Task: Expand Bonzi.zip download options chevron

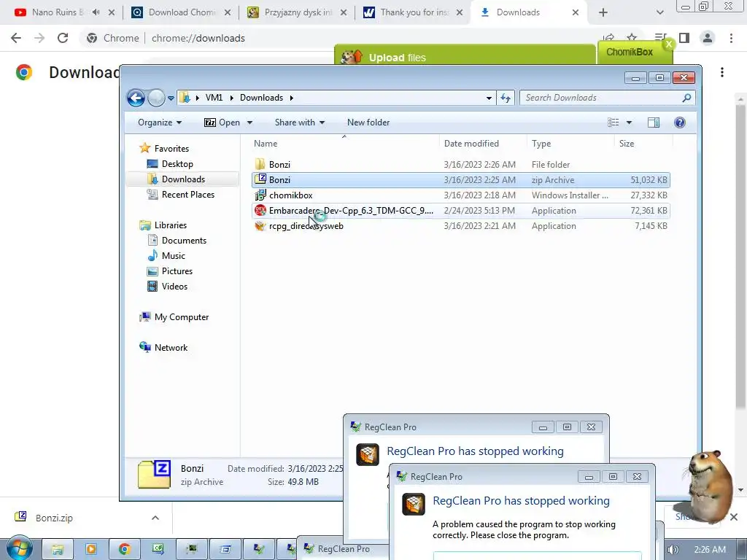Action: [155, 518]
